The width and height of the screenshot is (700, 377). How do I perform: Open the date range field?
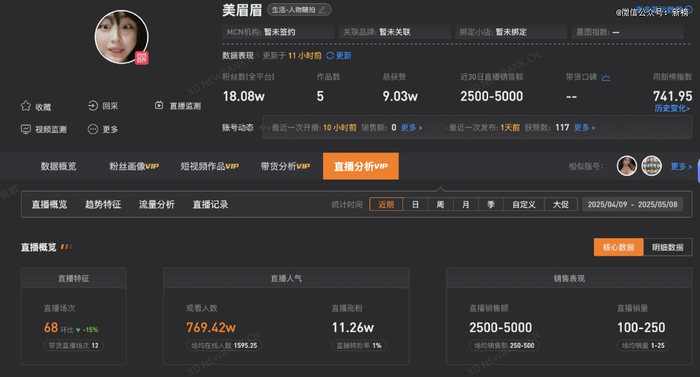(632, 205)
